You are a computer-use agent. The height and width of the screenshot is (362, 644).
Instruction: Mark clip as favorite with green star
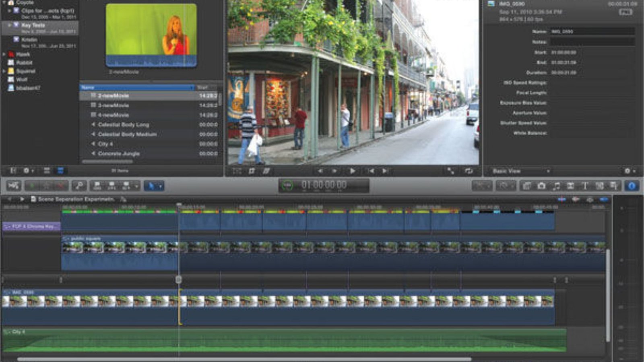[31, 186]
